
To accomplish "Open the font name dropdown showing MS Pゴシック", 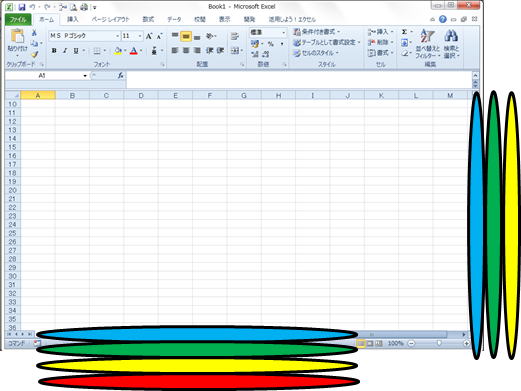I will click(x=117, y=36).
